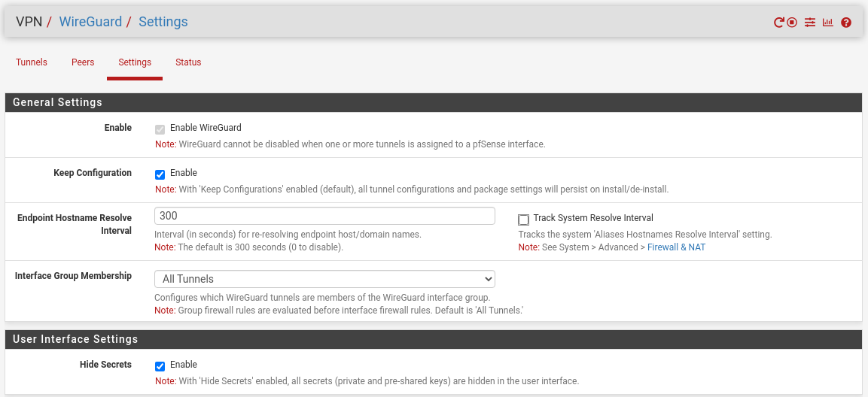Switch to the Tunnels tab

[32, 62]
